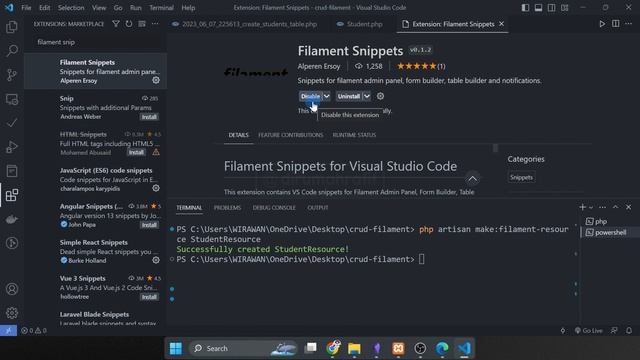Image resolution: width=640 pixels, height=360 pixels.
Task: Open the Runtime Status tab
Action: point(354,135)
